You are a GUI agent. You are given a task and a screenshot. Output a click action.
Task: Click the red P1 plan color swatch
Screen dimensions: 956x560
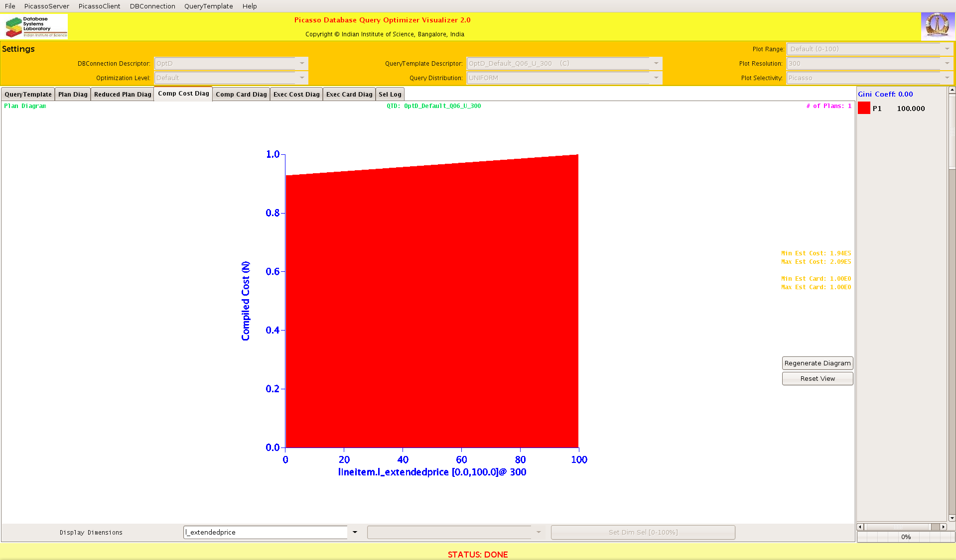coord(864,108)
